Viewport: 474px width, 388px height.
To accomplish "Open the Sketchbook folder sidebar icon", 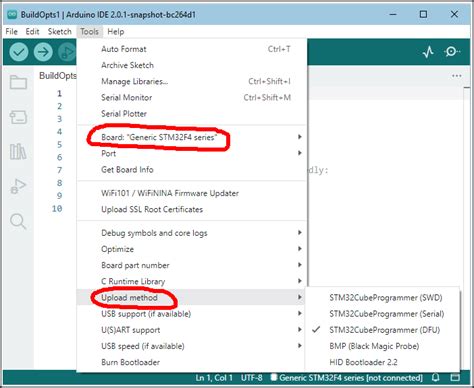I will click(x=18, y=82).
